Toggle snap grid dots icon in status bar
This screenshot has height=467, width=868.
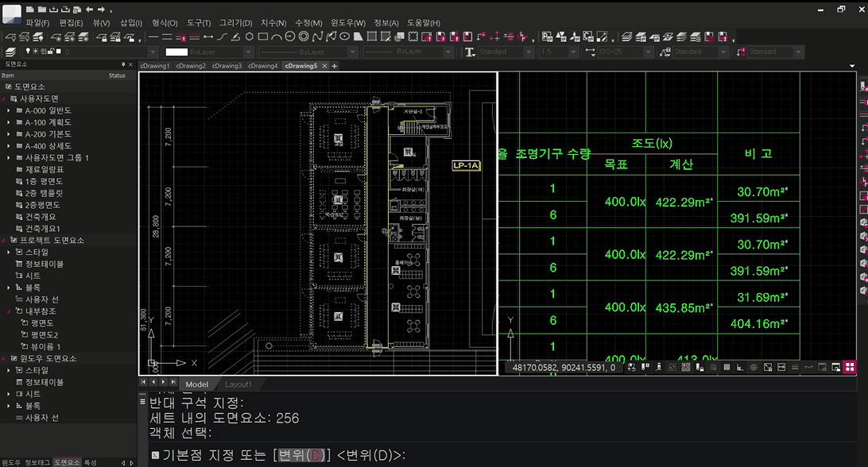[714, 368]
